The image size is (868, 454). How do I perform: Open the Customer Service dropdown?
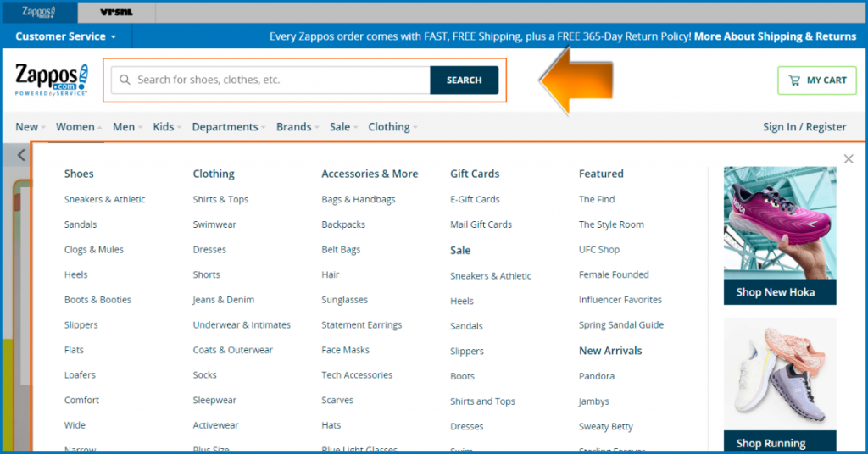pos(66,36)
